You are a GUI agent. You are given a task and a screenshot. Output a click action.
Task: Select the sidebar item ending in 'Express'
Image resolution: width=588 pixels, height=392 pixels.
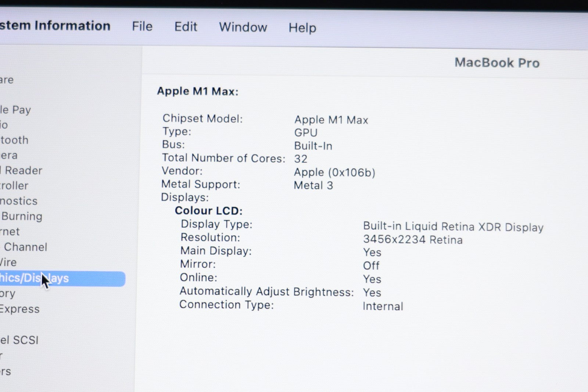pyautogui.click(x=20, y=309)
